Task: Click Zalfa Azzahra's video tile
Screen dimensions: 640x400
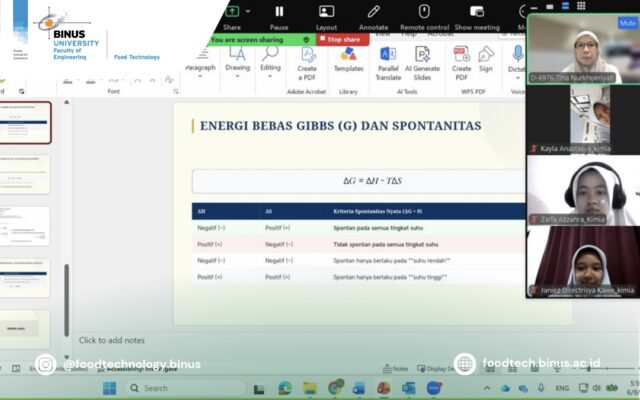Action: [584, 191]
